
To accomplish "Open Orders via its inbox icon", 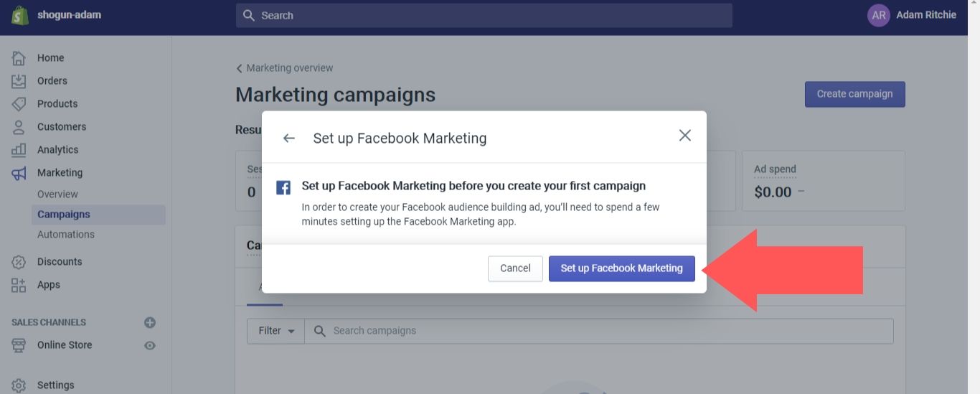I will [19, 81].
